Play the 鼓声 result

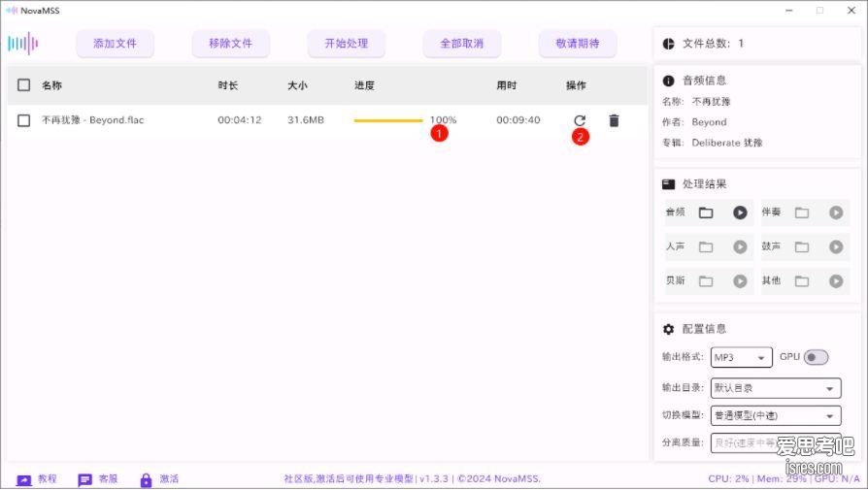tap(836, 246)
